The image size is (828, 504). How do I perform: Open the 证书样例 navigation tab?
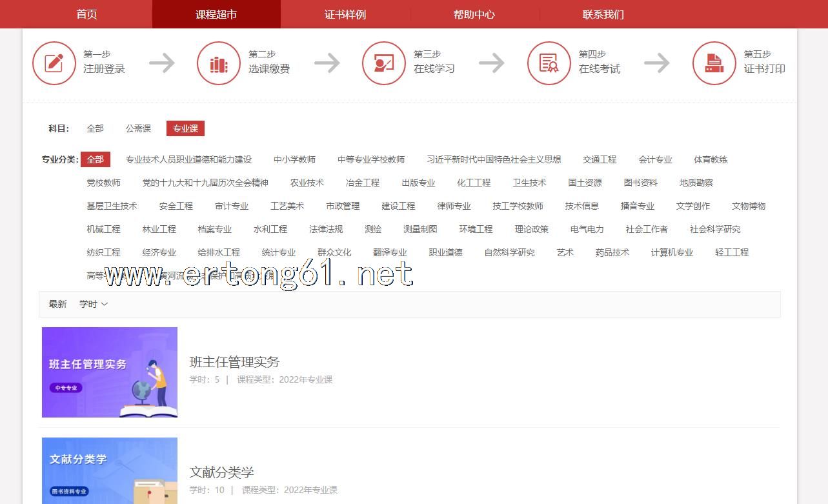coord(345,14)
